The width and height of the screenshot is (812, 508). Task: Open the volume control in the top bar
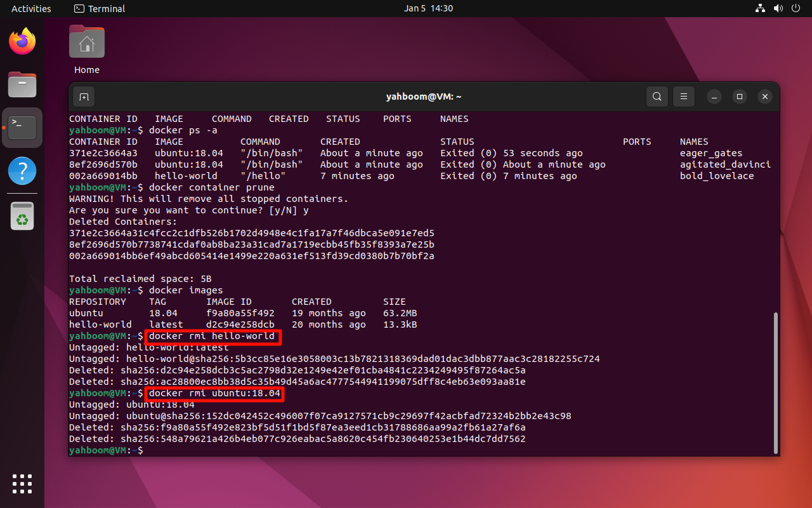pyautogui.click(x=778, y=8)
